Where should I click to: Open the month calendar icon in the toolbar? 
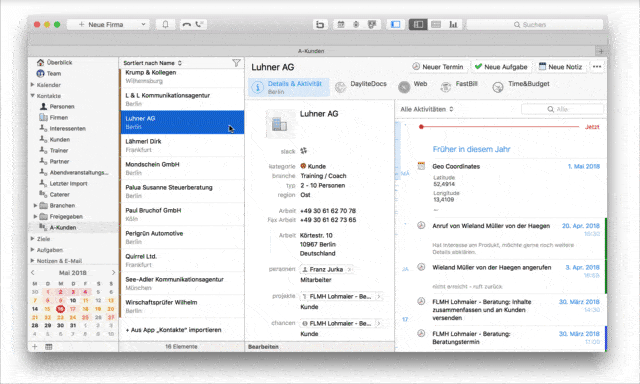(340, 24)
